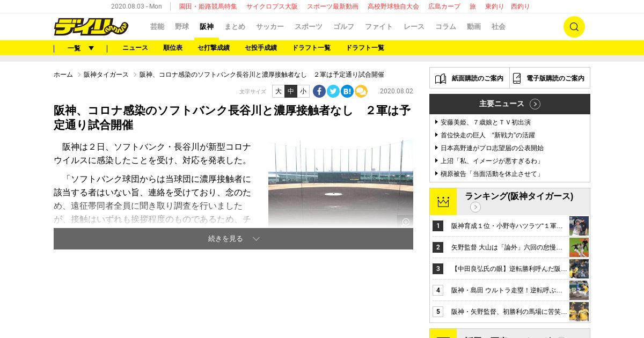Screen dimensions: 644x338
Task: Open rank 3 中田良弘氏の眼 article
Action: coord(509,269)
